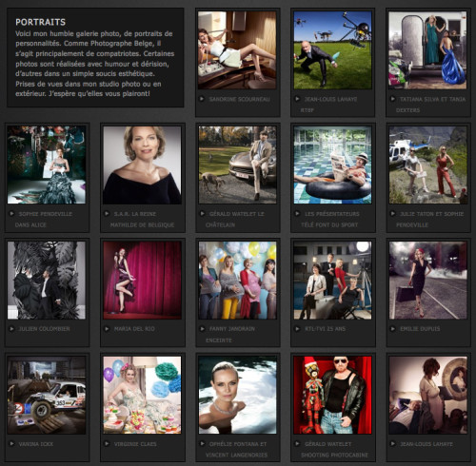Follow the Tatiana Silva et Tania Dexters link
The width and height of the screenshot is (476, 466).
click(x=430, y=105)
